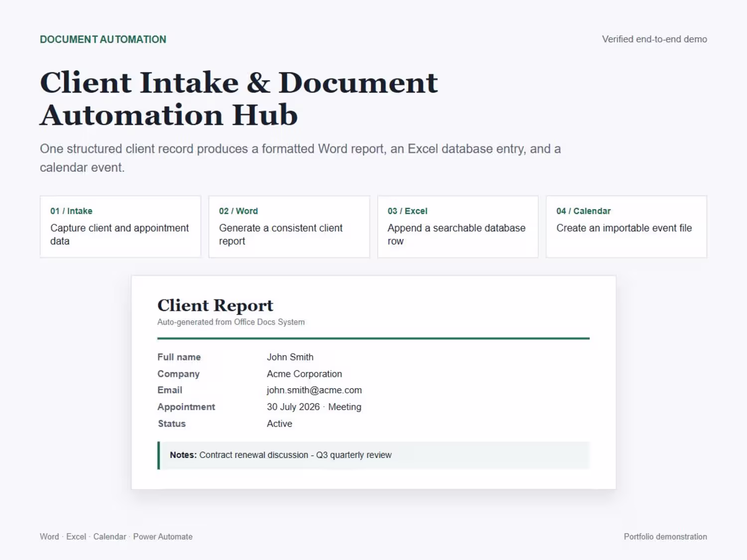Click the 'Appointment' field label

tap(186, 407)
